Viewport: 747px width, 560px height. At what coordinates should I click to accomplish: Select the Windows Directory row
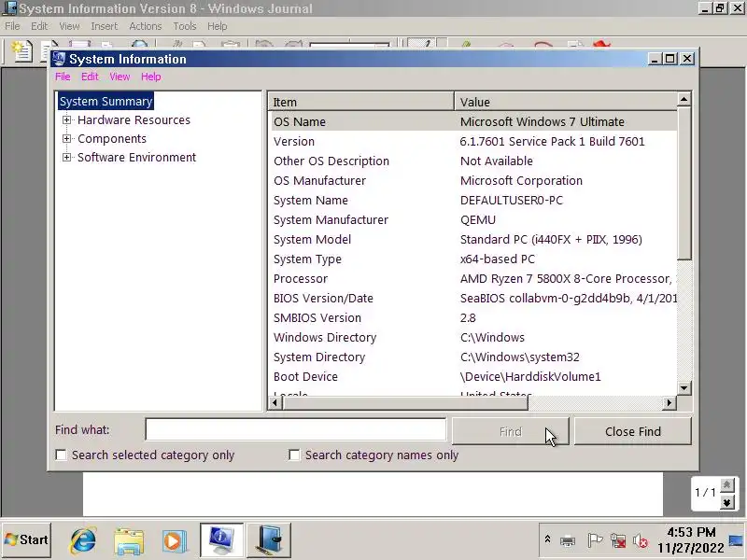click(473, 338)
